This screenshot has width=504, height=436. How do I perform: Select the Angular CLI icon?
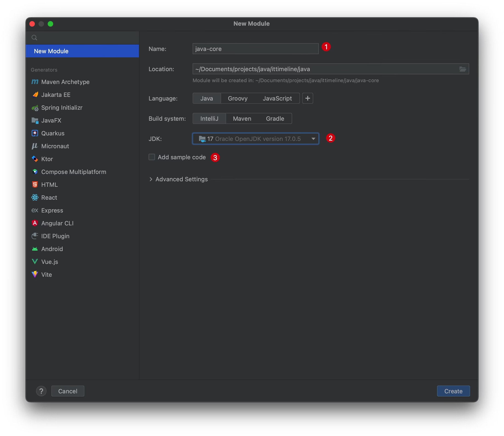tap(35, 223)
